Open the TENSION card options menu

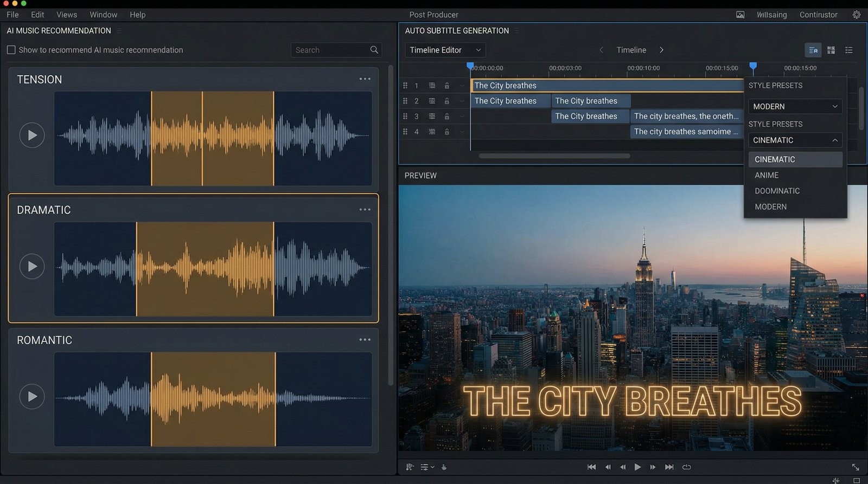tap(365, 79)
